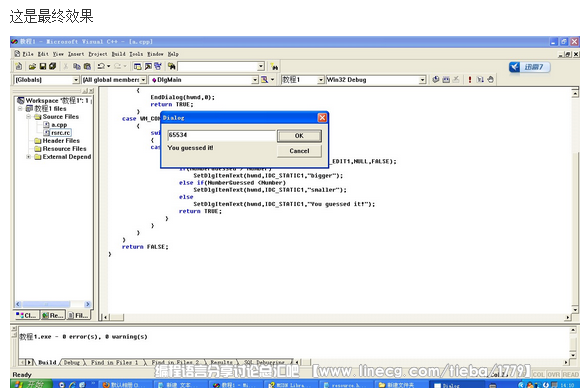Click the Compile toolbar icon
581x388 pixels.
(x=436, y=79)
